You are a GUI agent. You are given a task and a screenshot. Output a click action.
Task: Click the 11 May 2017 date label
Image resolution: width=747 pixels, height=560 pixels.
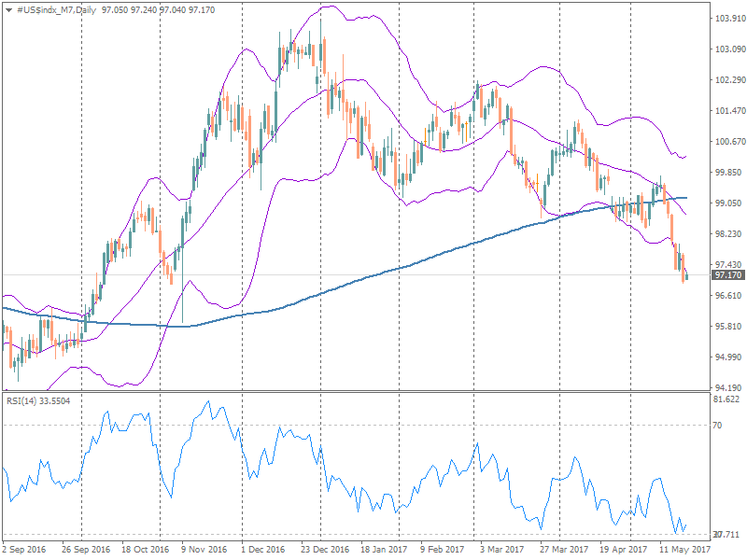tap(686, 550)
